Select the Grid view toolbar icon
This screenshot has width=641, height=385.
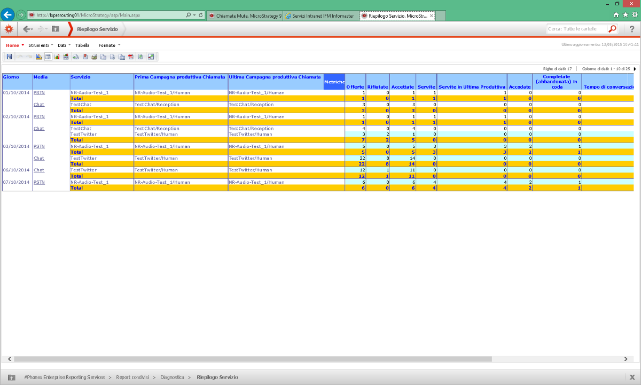pyautogui.click(x=48, y=57)
